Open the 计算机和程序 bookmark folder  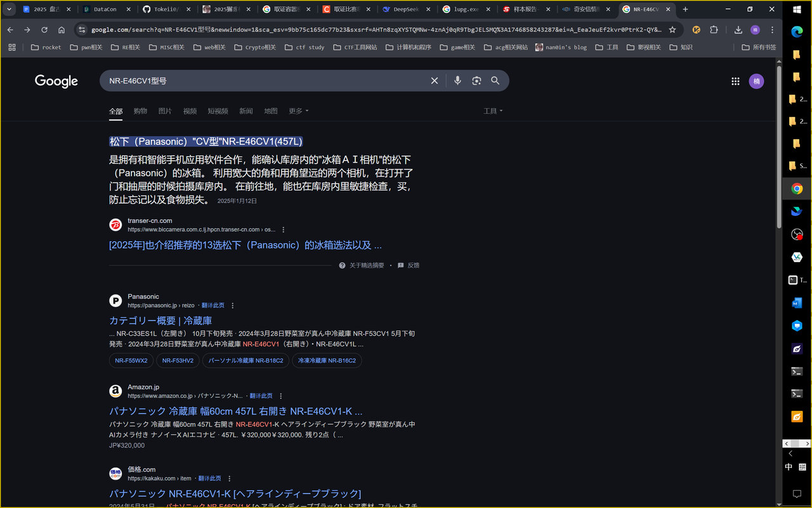pos(409,47)
